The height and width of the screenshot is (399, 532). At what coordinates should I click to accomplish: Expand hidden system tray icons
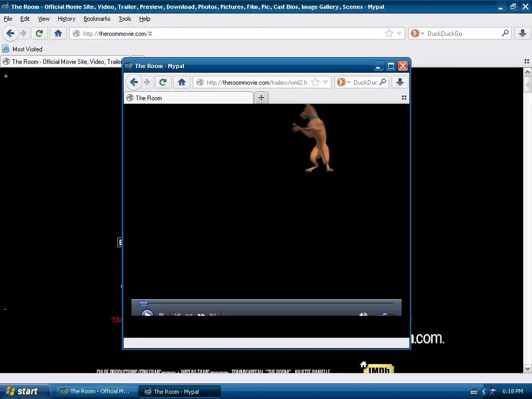point(484,392)
